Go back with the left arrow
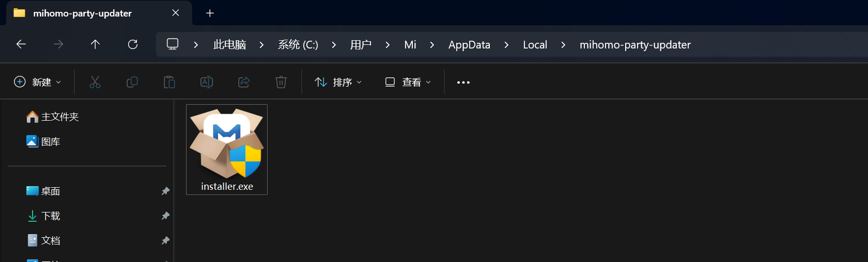 [21, 44]
